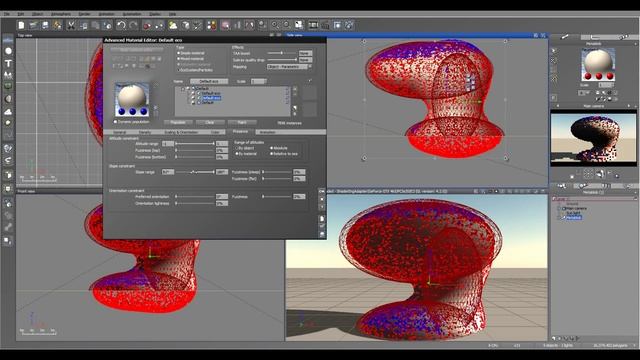Click the Redo arrow icon
The image size is (640, 360).
133,25
